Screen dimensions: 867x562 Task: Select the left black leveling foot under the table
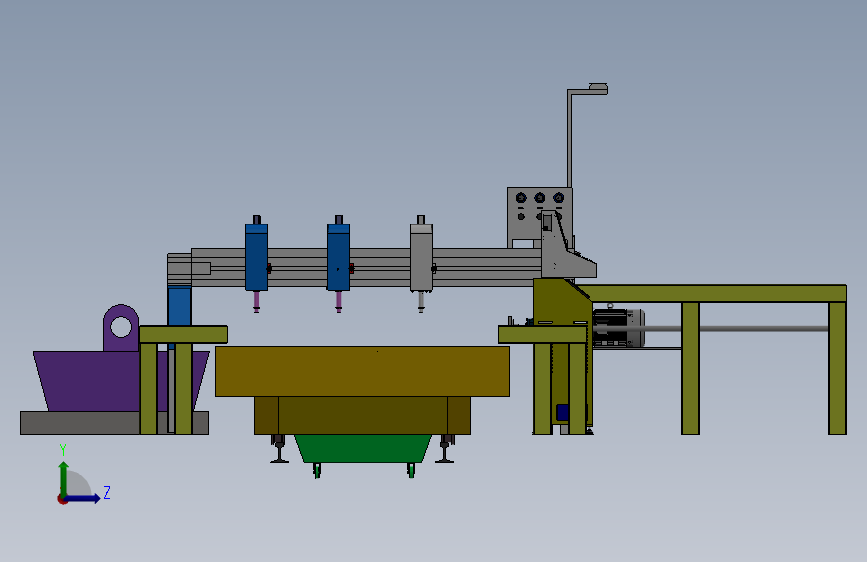click(x=279, y=449)
